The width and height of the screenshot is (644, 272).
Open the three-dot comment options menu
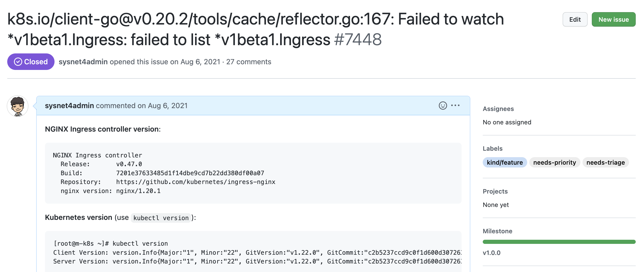tap(455, 105)
